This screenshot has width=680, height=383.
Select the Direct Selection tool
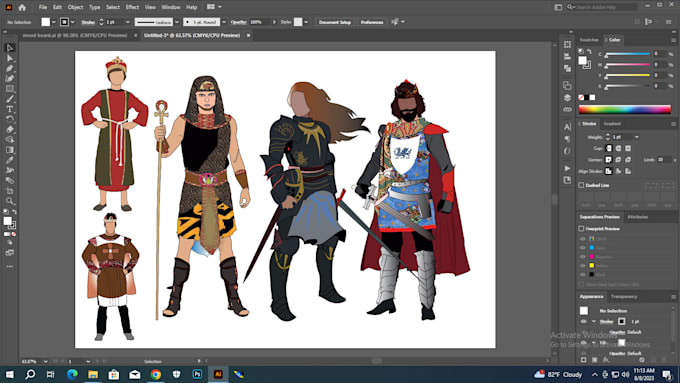[10, 58]
